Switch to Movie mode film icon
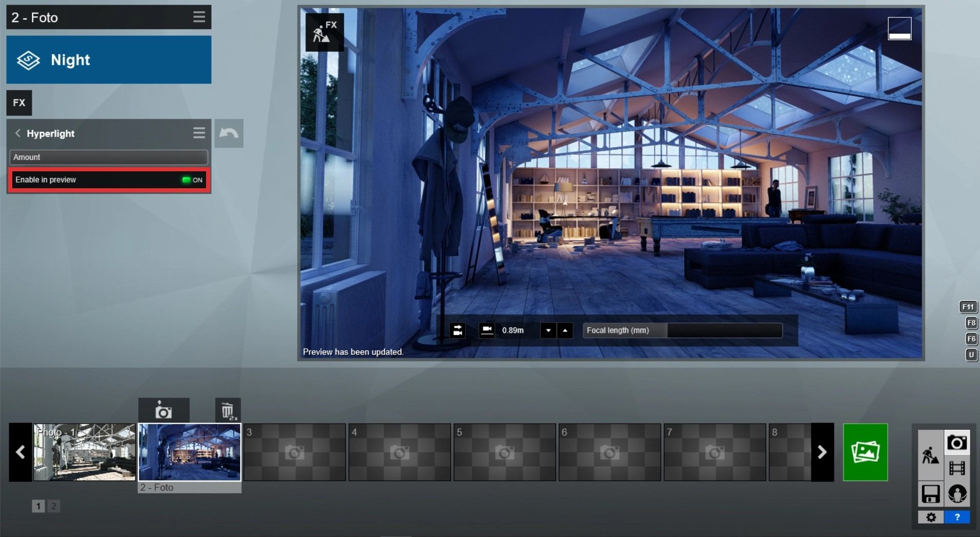The height and width of the screenshot is (537, 980). 956,468
